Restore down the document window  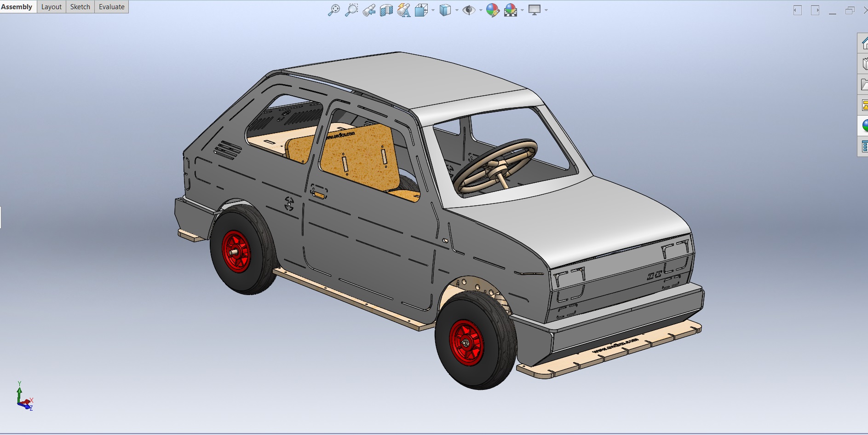[x=850, y=10]
